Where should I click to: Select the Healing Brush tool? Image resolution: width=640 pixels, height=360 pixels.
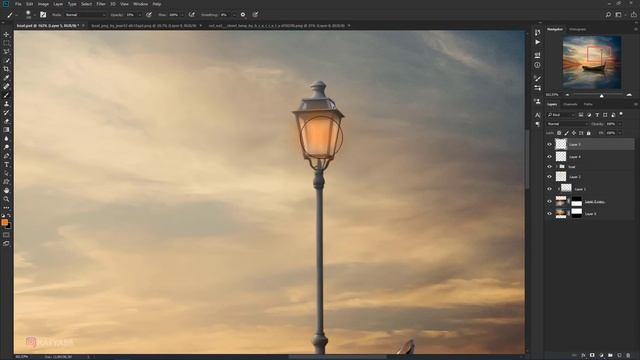6,86
